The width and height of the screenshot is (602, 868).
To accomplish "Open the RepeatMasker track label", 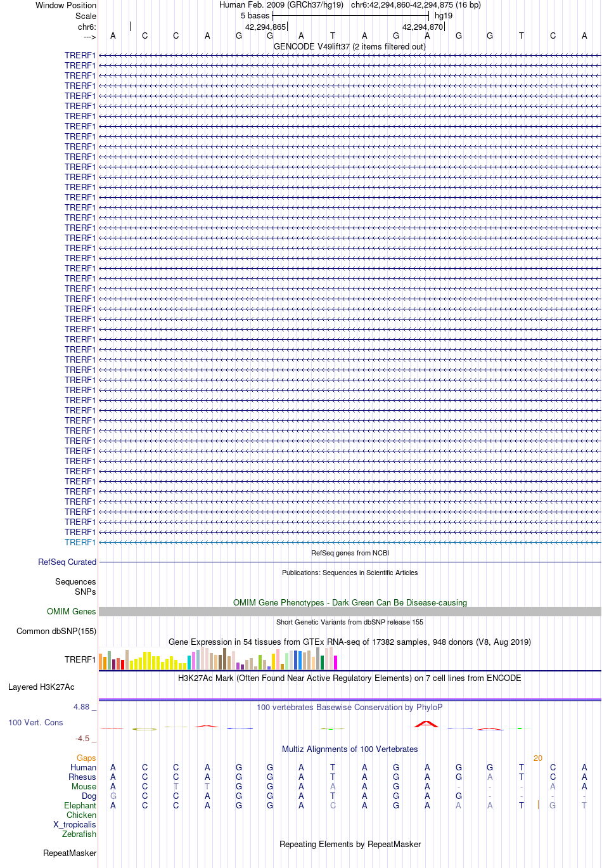I will click(x=70, y=853).
